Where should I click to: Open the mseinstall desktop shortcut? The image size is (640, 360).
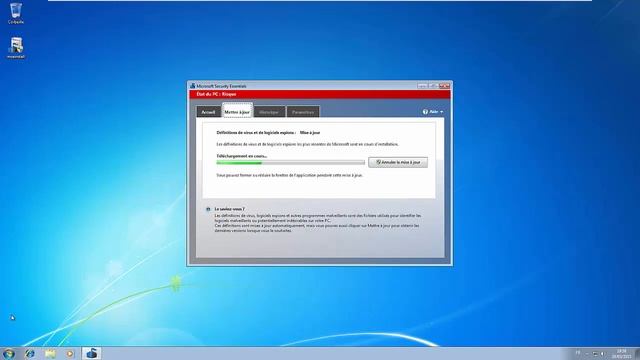coord(16,48)
